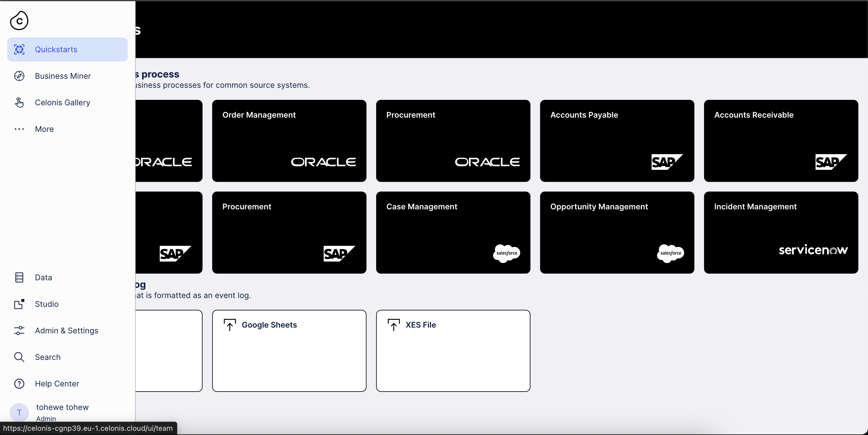Viewport: 868px width, 435px height.
Task: Click the SAP logo on Accounts Payable
Action: (667, 162)
